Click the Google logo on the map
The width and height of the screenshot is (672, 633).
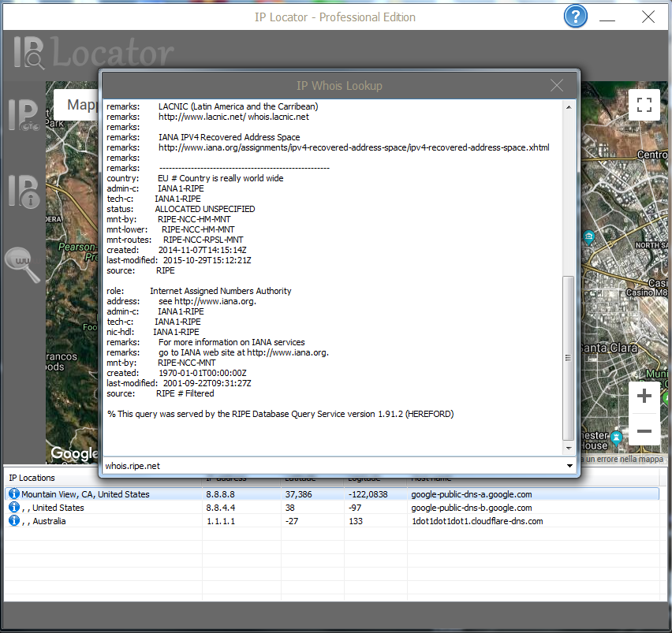(73, 453)
